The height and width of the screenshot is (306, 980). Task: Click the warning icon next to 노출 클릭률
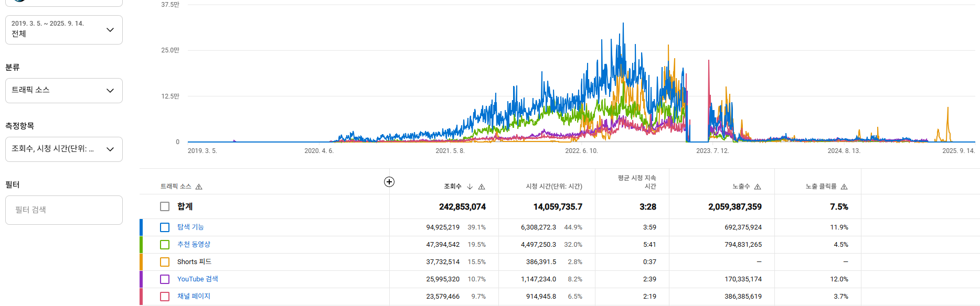tap(844, 187)
